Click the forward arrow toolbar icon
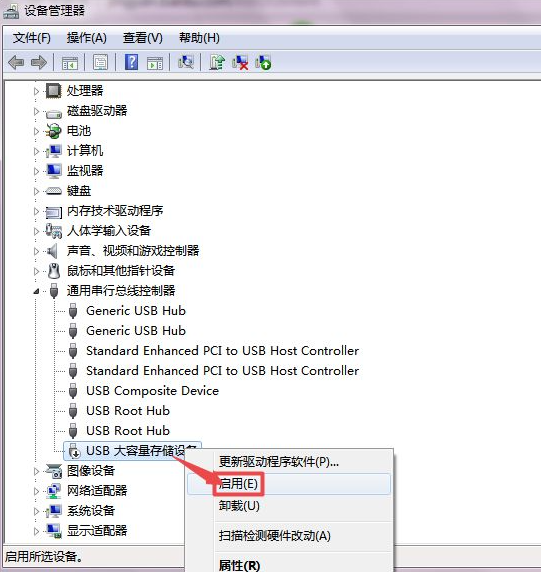541x572 pixels. pyautogui.click(x=39, y=62)
